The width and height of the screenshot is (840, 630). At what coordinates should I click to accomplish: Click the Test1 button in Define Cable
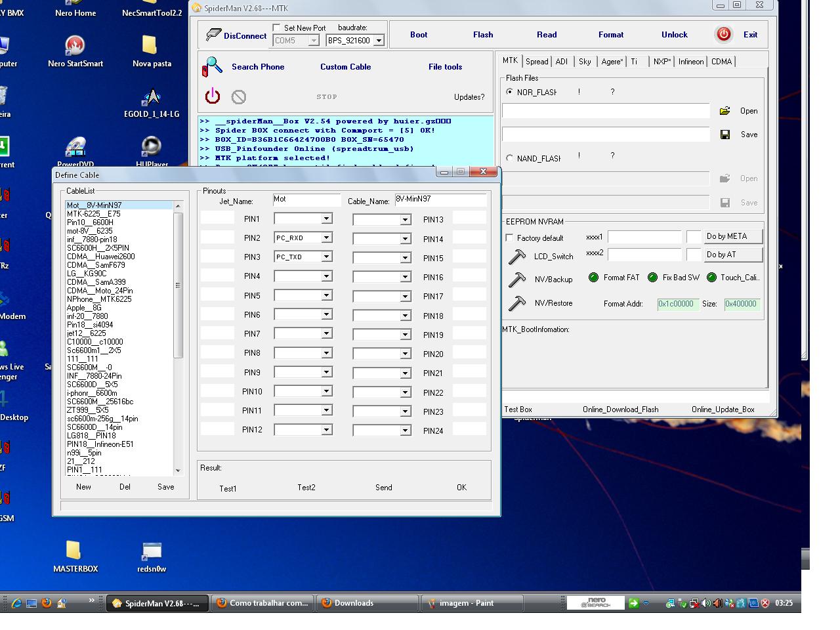click(228, 488)
